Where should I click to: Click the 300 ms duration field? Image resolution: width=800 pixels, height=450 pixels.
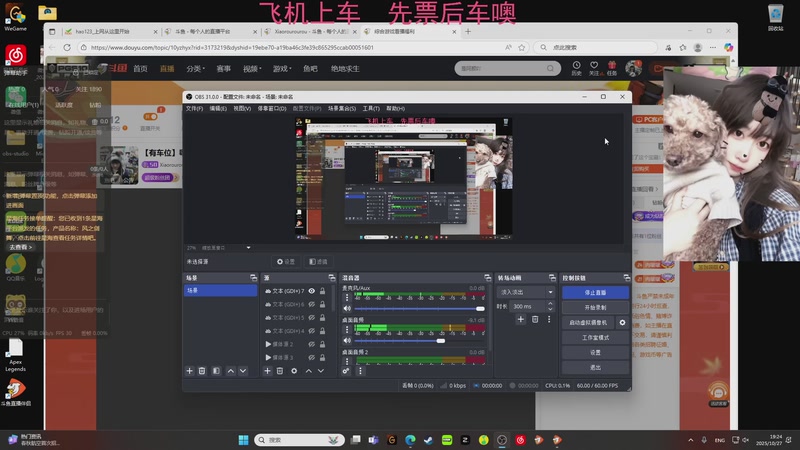click(528, 306)
